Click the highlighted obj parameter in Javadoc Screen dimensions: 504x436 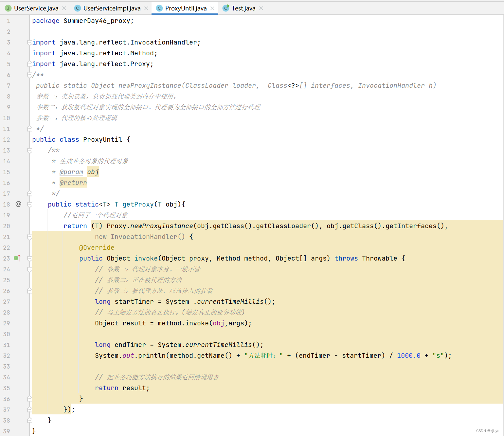[93, 172]
